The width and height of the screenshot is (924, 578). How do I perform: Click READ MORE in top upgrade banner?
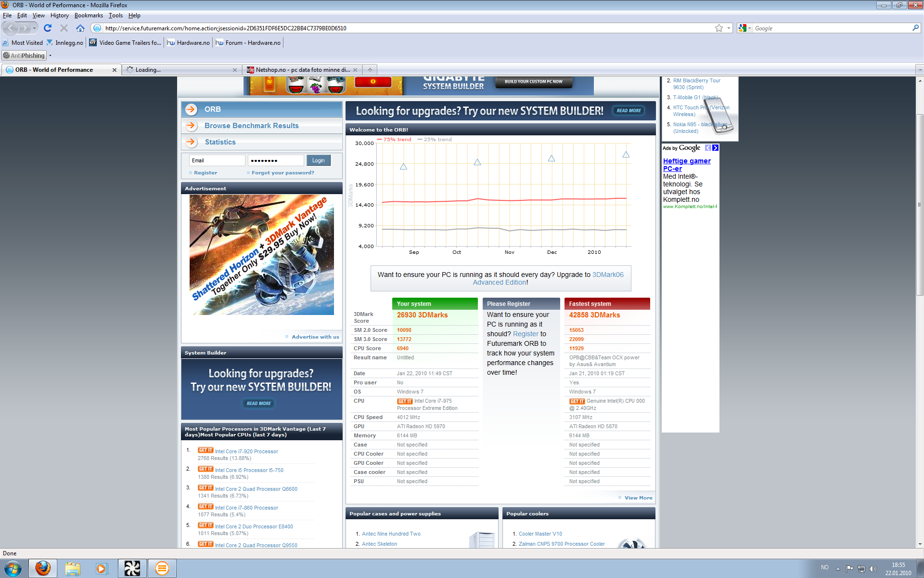629,111
